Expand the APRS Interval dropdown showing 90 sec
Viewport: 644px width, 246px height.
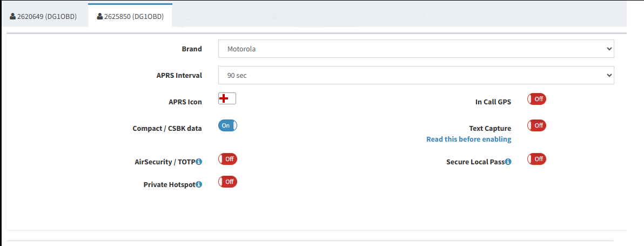pyautogui.click(x=416, y=75)
